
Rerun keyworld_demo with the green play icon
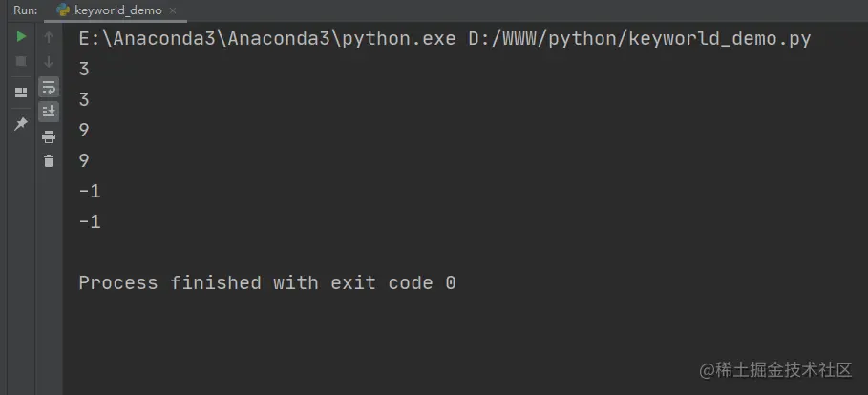(x=21, y=37)
